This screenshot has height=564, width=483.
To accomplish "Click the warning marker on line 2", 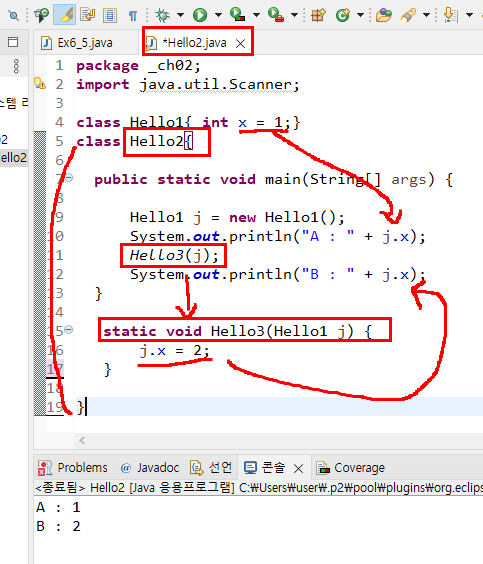I will click(x=40, y=83).
